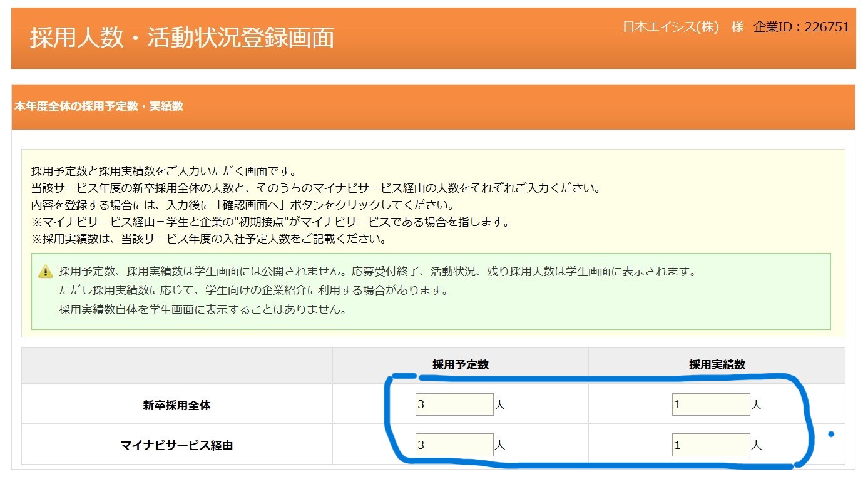This screenshot has height=484, width=868.
Task: Click the company name 日本エイシス(株)
Action: pos(670,27)
